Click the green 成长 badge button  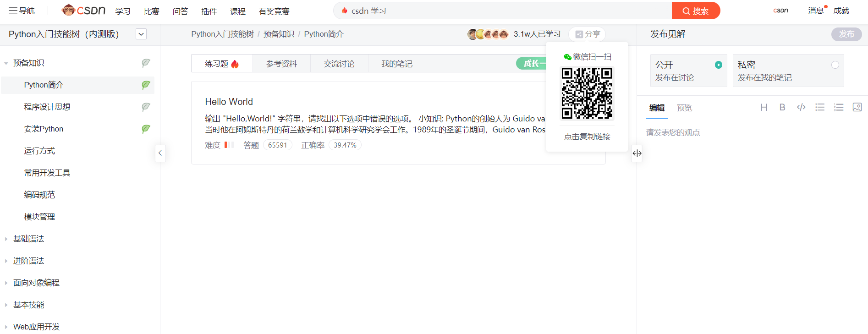[532, 63]
